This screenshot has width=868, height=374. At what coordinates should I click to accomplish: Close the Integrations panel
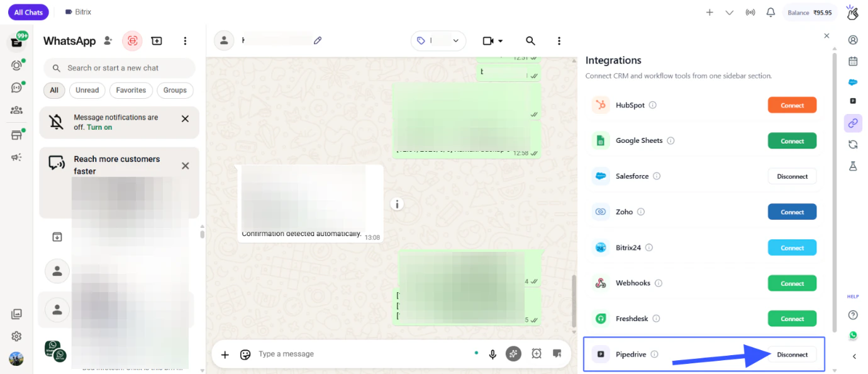(x=826, y=36)
